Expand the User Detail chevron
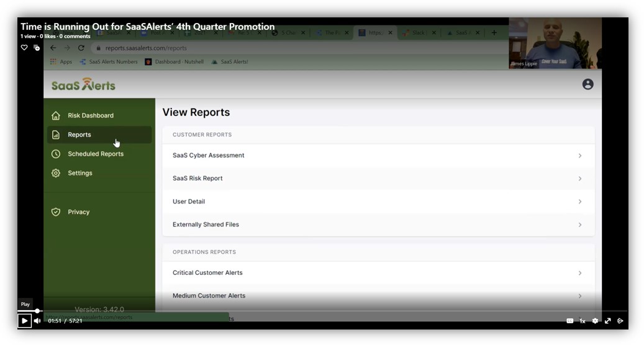 pyautogui.click(x=580, y=202)
